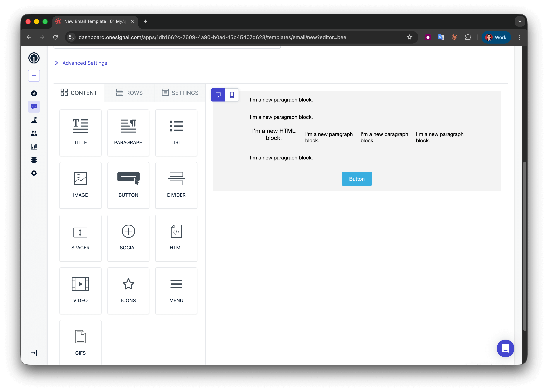
Task: Expand the sidebar with arrow icon
Action: pos(34,353)
